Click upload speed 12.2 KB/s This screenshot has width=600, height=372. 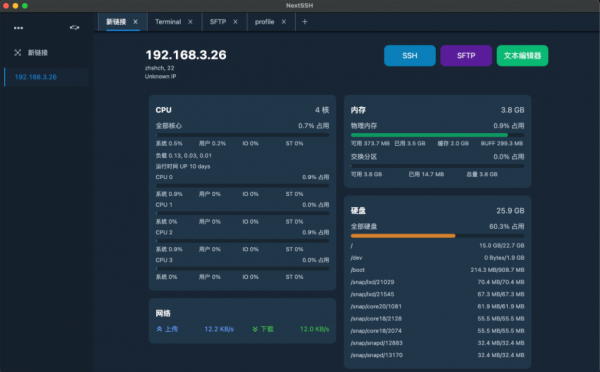pos(219,329)
